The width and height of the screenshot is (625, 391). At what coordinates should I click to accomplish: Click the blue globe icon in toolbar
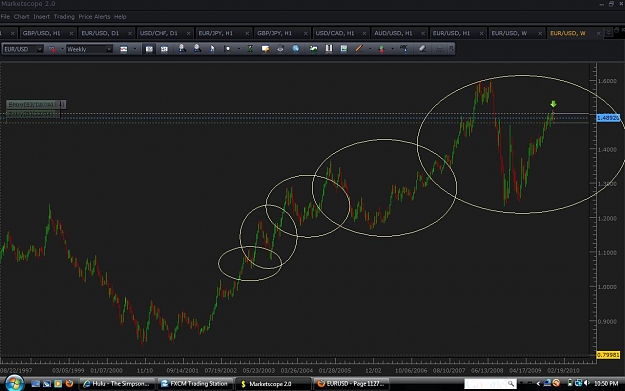pos(296,49)
